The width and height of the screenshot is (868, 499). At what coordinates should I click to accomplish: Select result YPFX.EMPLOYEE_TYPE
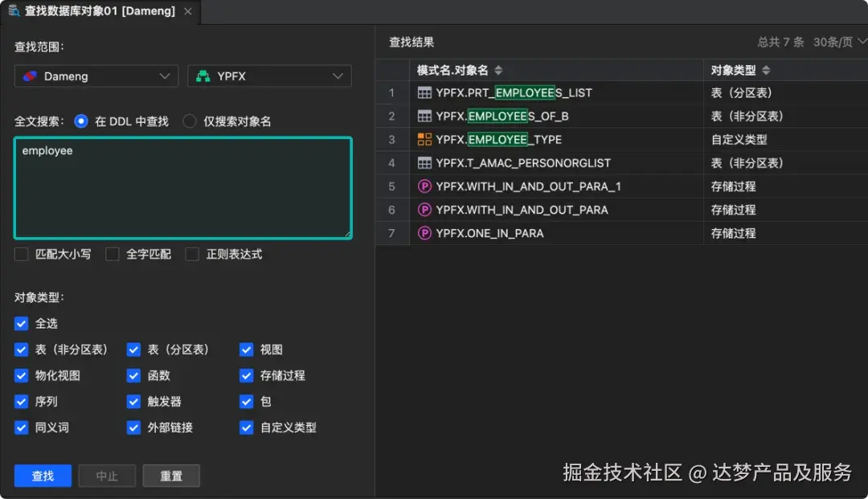[x=499, y=139]
